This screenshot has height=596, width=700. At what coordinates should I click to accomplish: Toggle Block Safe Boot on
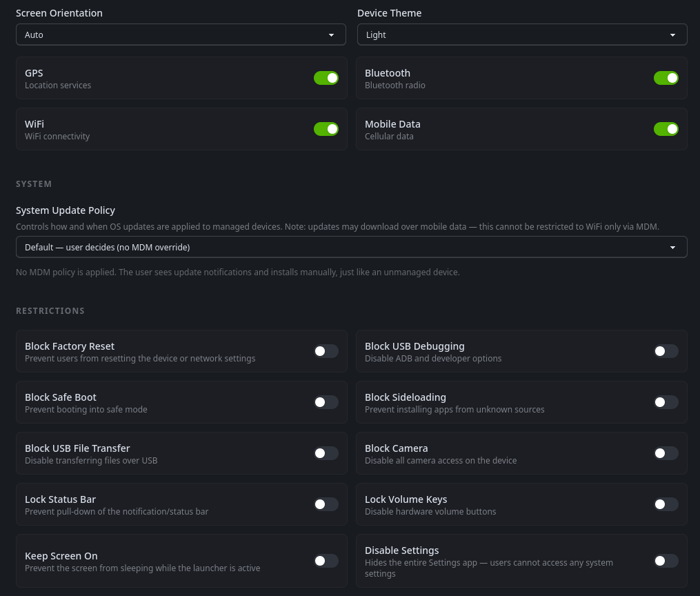[x=326, y=402]
